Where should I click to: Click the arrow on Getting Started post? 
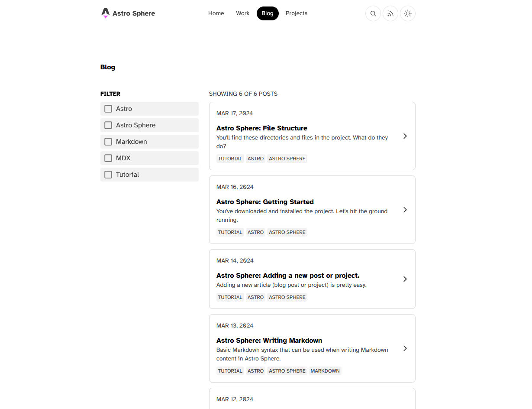405,210
